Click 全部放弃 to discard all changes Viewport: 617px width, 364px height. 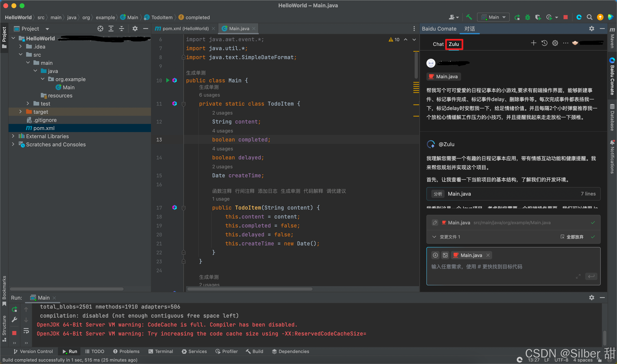pyautogui.click(x=572, y=237)
